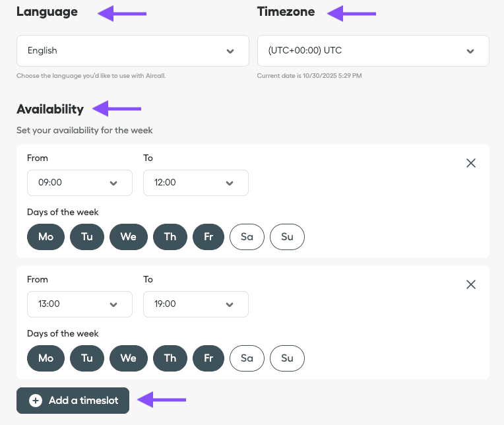Toggle Thursday in the first timeslot
Viewport: 504px width, 425px height.
tap(170, 237)
